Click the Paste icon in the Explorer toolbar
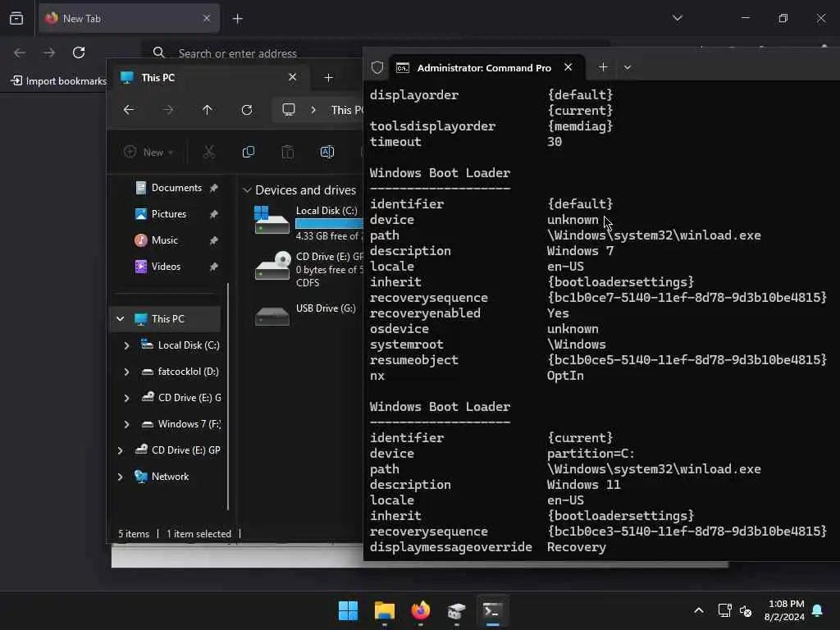This screenshot has height=630, width=840. click(x=288, y=152)
